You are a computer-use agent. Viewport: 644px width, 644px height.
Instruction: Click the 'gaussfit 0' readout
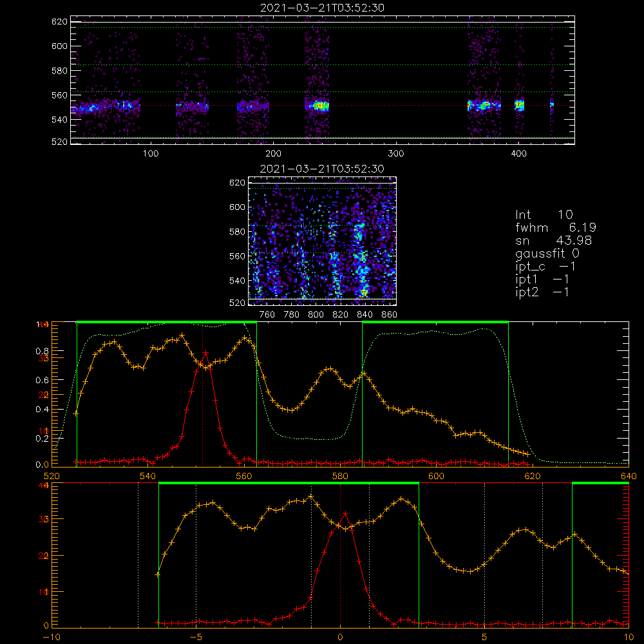click(x=547, y=254)
